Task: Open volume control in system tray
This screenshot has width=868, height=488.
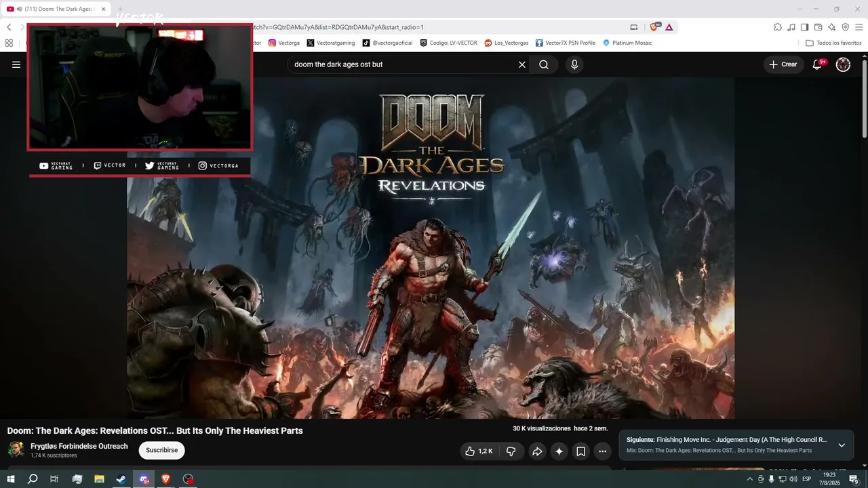Action: click(793, 479)
